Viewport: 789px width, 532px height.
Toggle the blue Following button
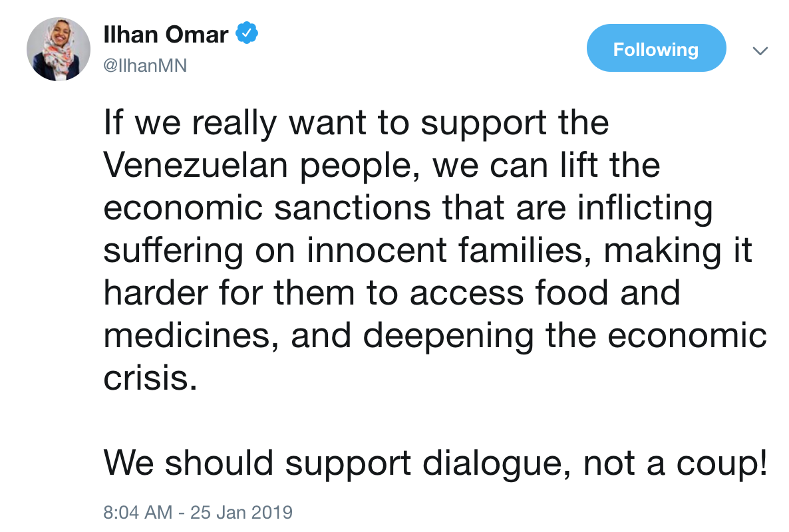point(656,48)
